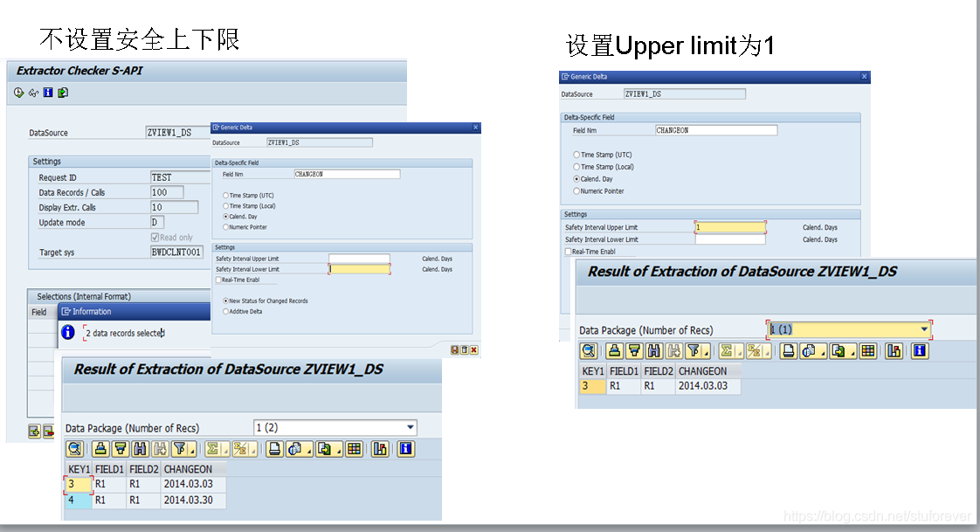Open the Data Package dropdown showing 1 (2)
The height and width of the screenshot is (532, 980).
(410, 427)
